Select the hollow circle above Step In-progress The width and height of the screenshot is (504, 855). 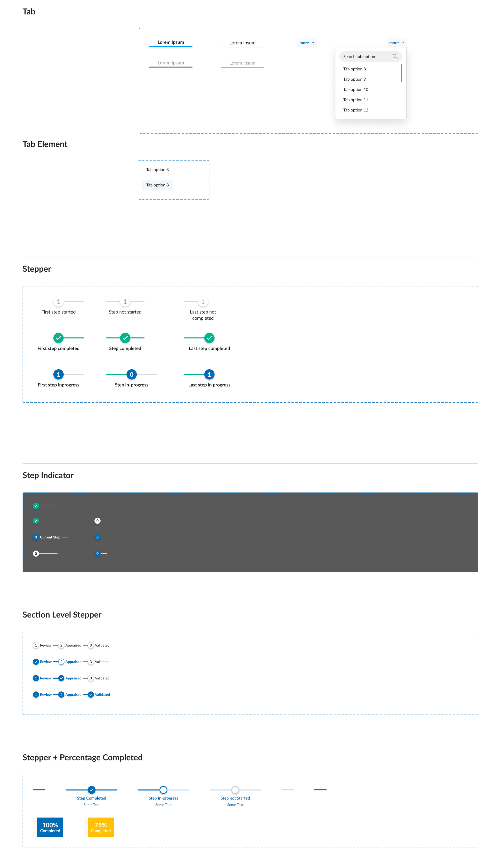163,790
